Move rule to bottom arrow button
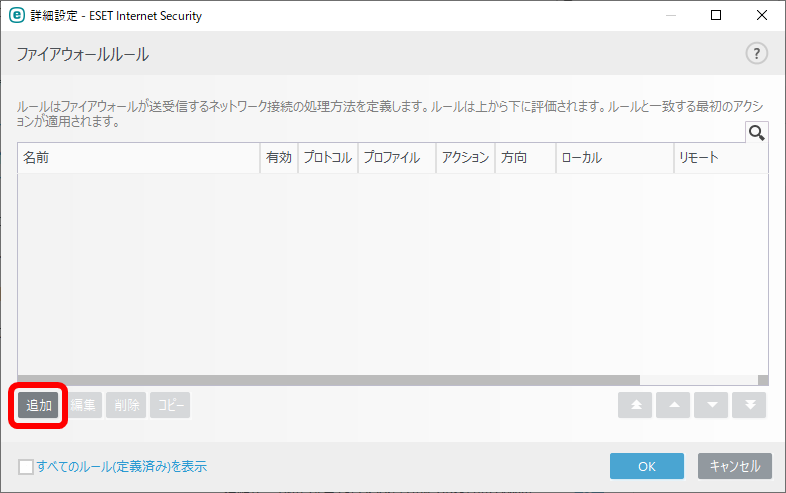This screenshot has height=493, width=786. coord(749,405)
